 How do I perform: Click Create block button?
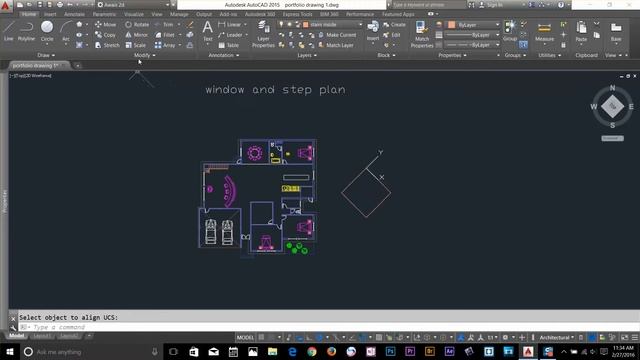[x=394, y=24]
